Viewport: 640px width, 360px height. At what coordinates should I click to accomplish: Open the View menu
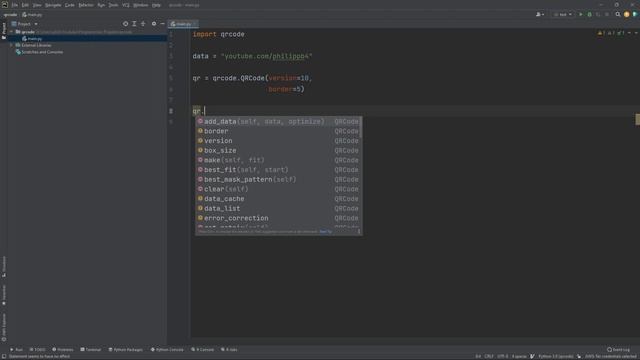tap(37, 5)
